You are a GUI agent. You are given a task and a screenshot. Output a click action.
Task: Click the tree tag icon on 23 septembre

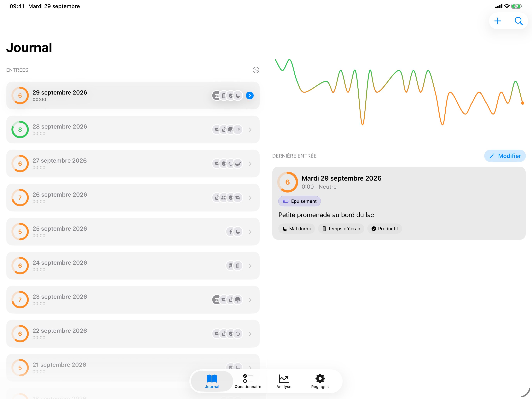pos(238,300)
